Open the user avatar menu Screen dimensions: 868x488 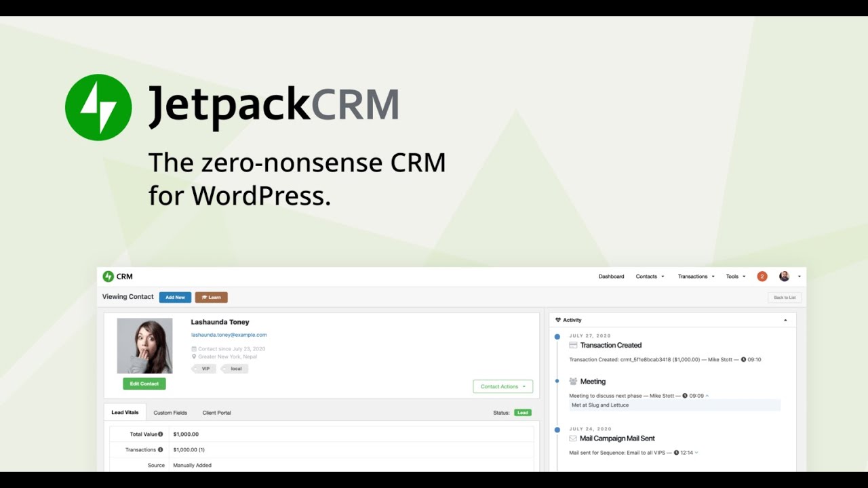(785, 277)
